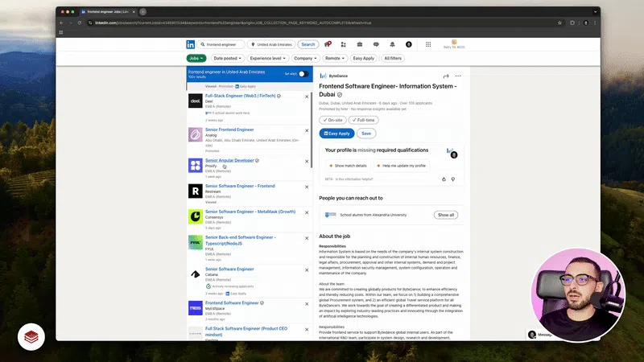Click the thumbs up feedback icon
Image resolution: width=644 pixels, height=362 pixels.
click(x=444, y=179)
